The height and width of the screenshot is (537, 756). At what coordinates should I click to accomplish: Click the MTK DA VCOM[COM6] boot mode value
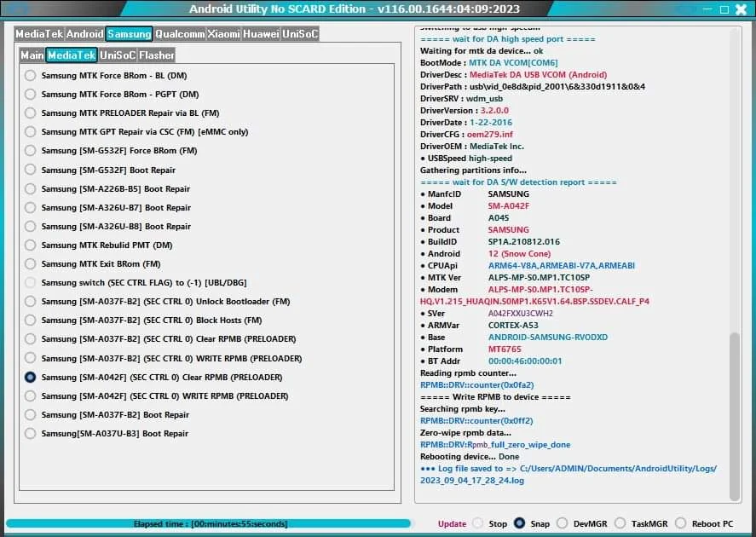(513, 63)
